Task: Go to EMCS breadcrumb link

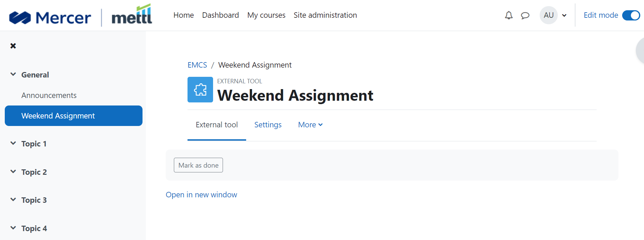Action: tap(197, 65)
